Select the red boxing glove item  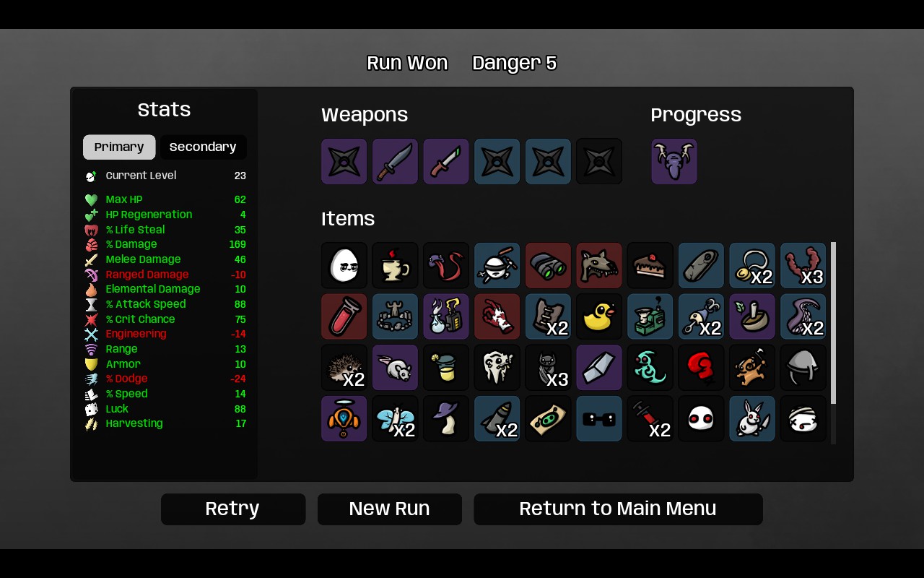(x=701, y=368)
